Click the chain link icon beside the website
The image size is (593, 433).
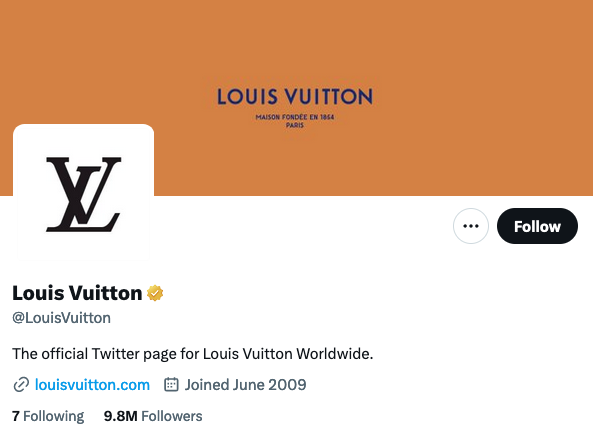[21, 385]
